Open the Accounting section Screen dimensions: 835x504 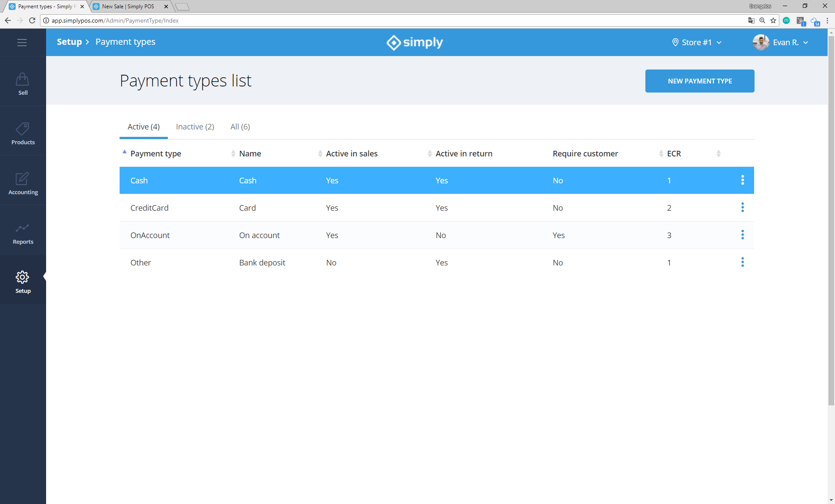tap(22, 182)
